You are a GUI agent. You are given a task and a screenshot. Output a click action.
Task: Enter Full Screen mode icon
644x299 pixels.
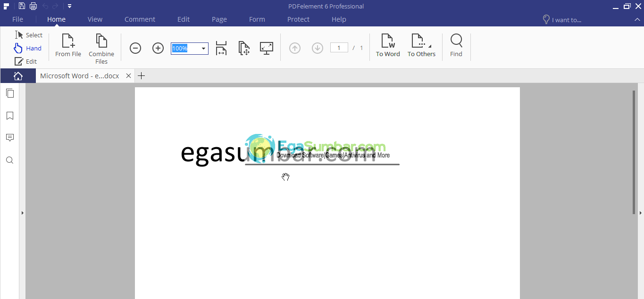pos(267,48)
